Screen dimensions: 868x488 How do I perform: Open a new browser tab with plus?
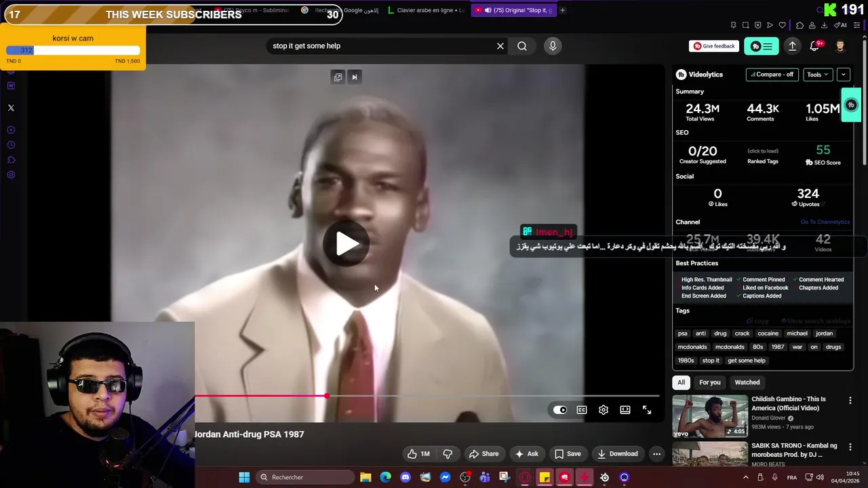click(x=562, y=10)
